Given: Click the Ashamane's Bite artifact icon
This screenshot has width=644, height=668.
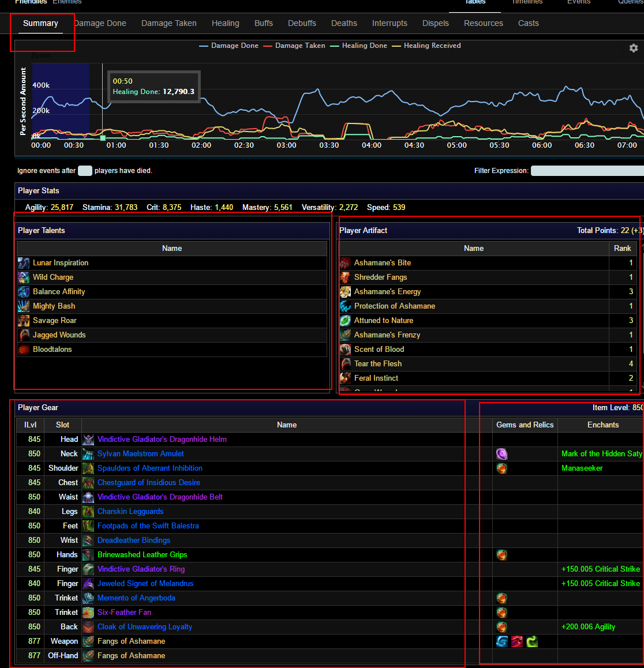Looking at the screenshot, I should click(x=345, y=263).
